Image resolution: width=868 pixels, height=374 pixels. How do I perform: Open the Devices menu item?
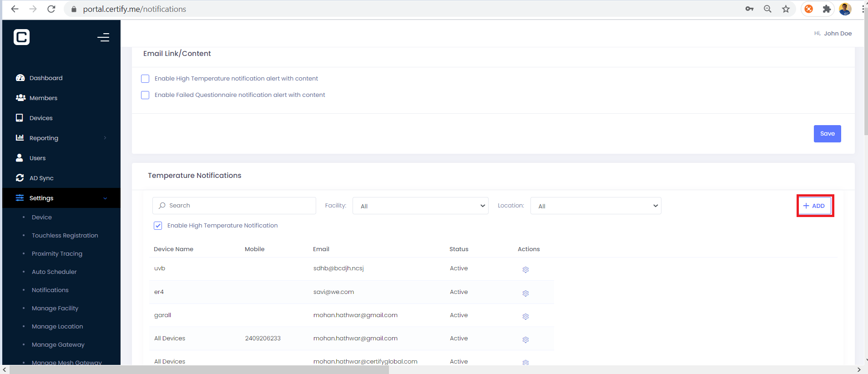click(41, 118)
